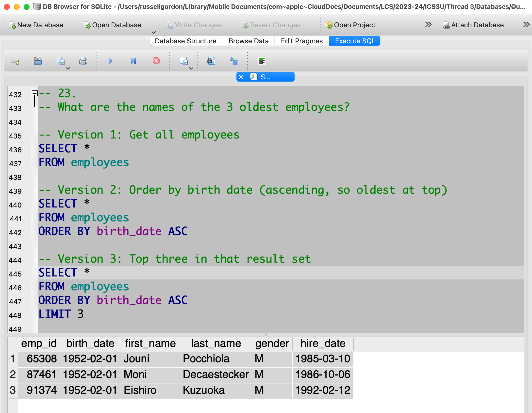Sort results by the birth_date column header
The width and height of the screenshot is (532, 413).
coord(90,344)
